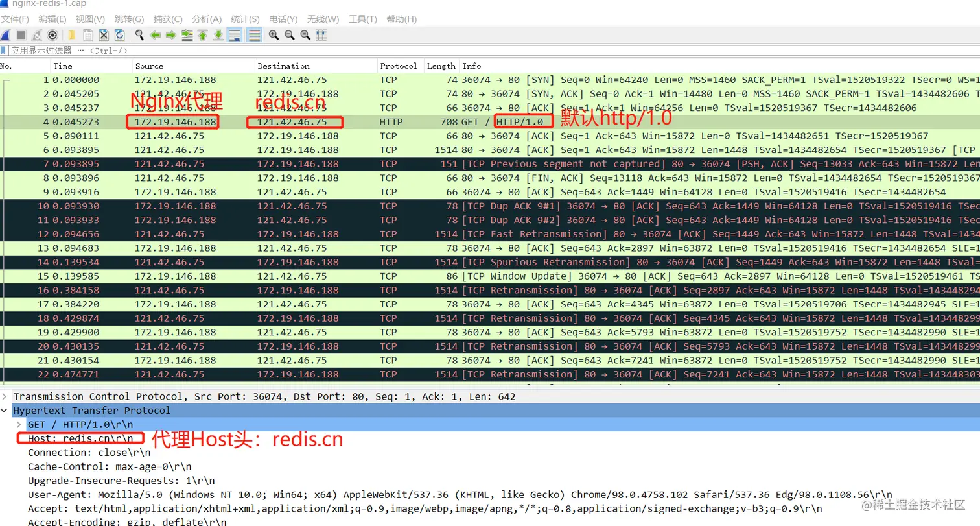
Task: Select the User-Agent header line
Action: click(460, 495)
